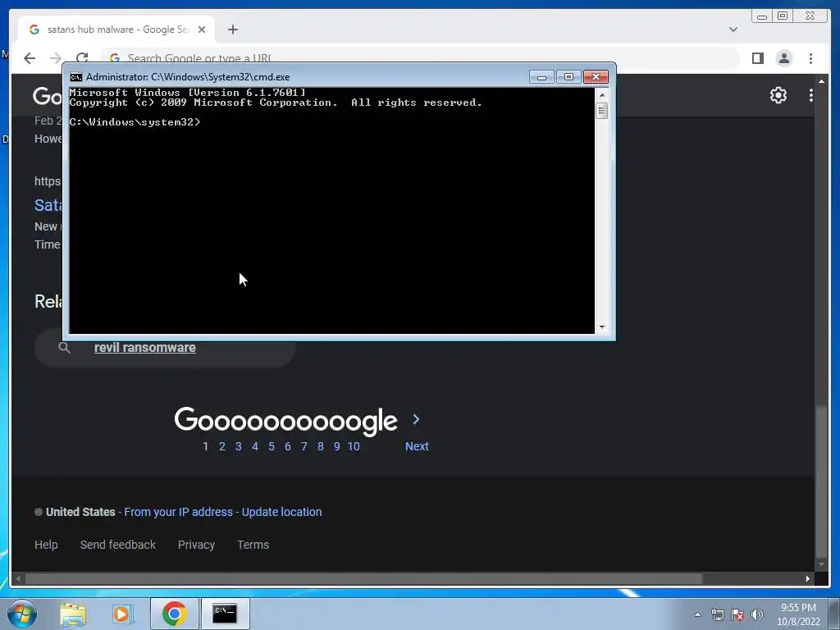Open Google Help footer link

pyautogui.click(x=46, y=545)
